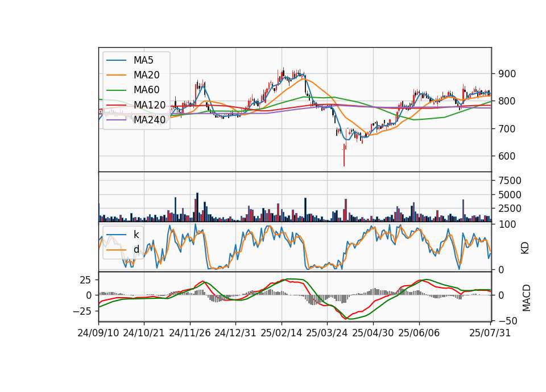Click the d legend label in KD panel
Image resolution: width=546 pixels, height=392 pixels.
[136, 249]
